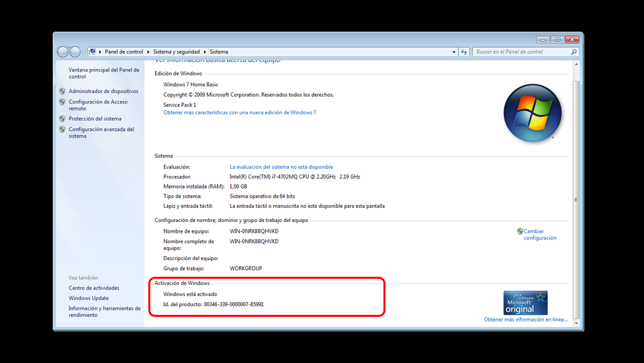Click shield icon beside Configuración avanzada del sistema
Image resolution: width=644 pixels, height=363 pixels.
point(62,130)
